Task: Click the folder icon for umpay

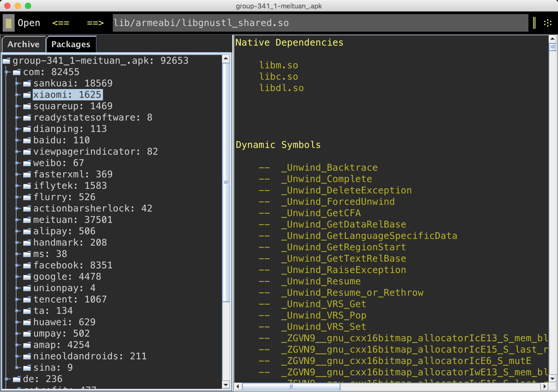Action: coord(27,334)
